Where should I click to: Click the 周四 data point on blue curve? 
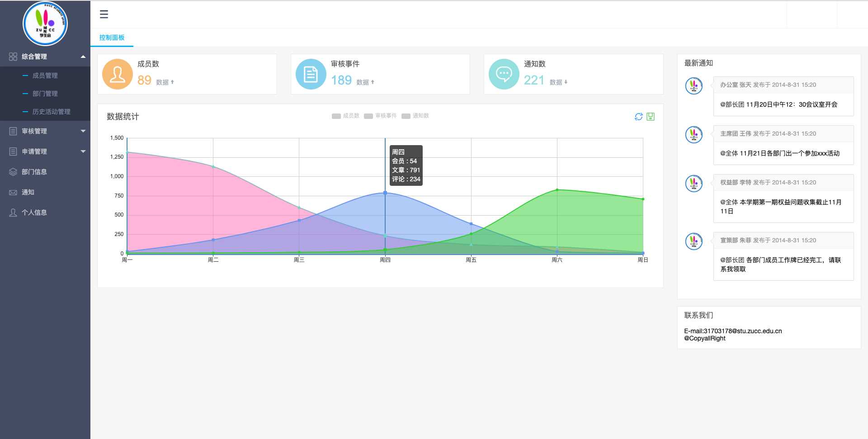(385, 193)
